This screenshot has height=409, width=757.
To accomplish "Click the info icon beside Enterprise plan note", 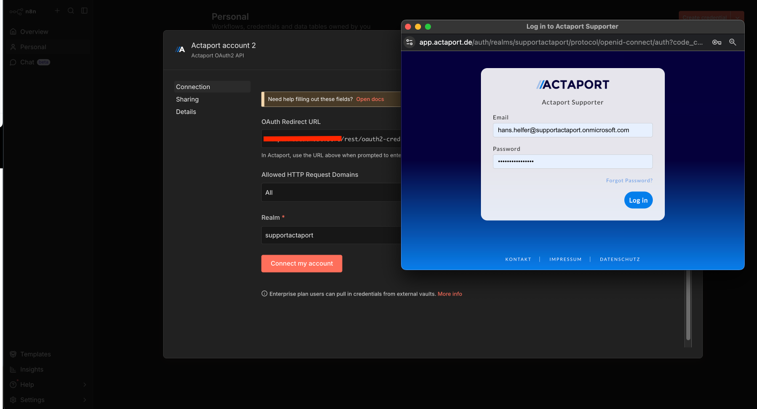I will (x=264, y=294).
